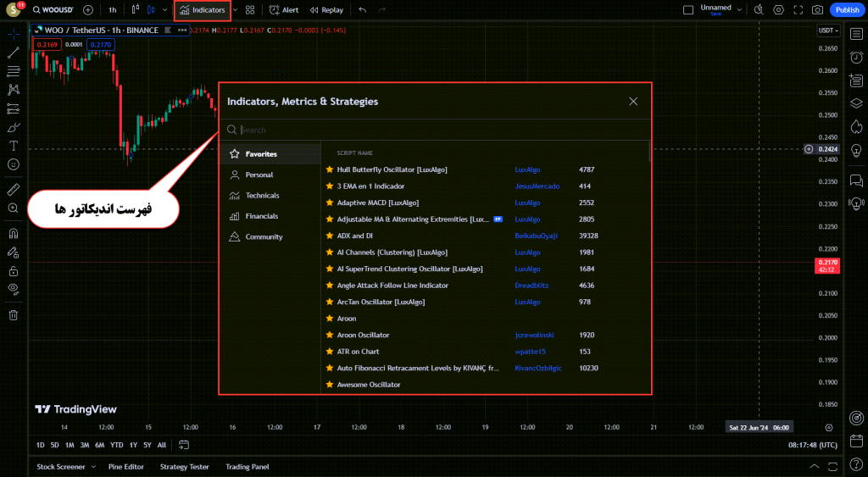Screen dimensions: 868x477
Task: Select the text tool in left toolbar
Action: click(14, 146)
